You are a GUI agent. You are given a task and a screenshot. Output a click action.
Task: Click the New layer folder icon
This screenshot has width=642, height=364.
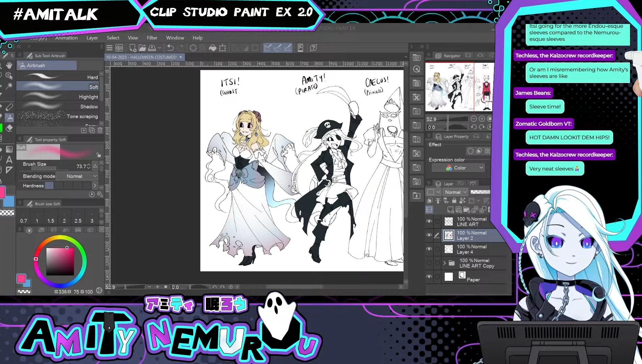point(466,209)
